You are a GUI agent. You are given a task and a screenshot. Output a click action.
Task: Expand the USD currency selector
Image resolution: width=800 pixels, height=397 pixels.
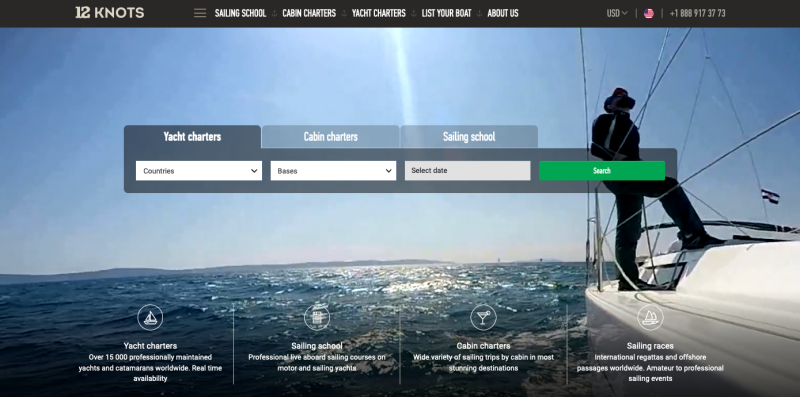(x=617, y=13)
